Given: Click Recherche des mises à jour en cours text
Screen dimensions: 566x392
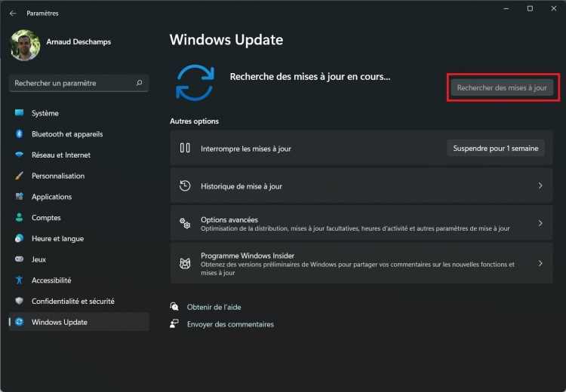Looking at the screenshot, I should [310, 77].
